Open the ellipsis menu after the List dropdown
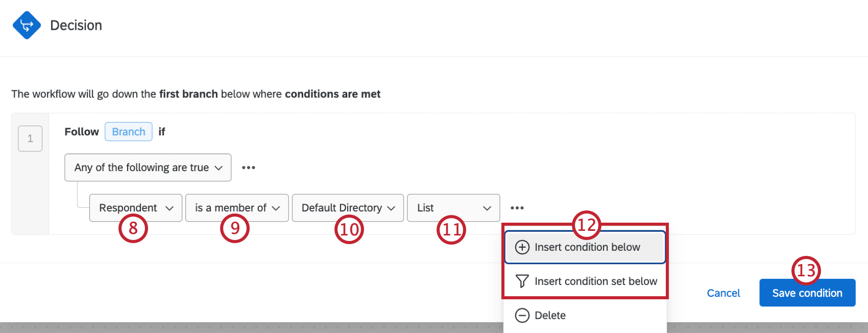 (517, 208)
